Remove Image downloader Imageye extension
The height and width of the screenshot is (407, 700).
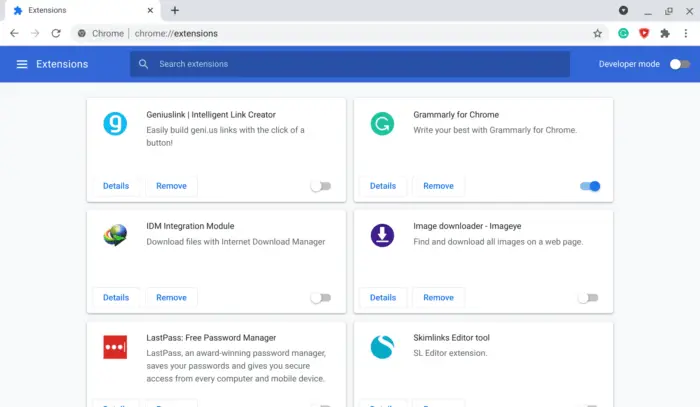[438, 298]
